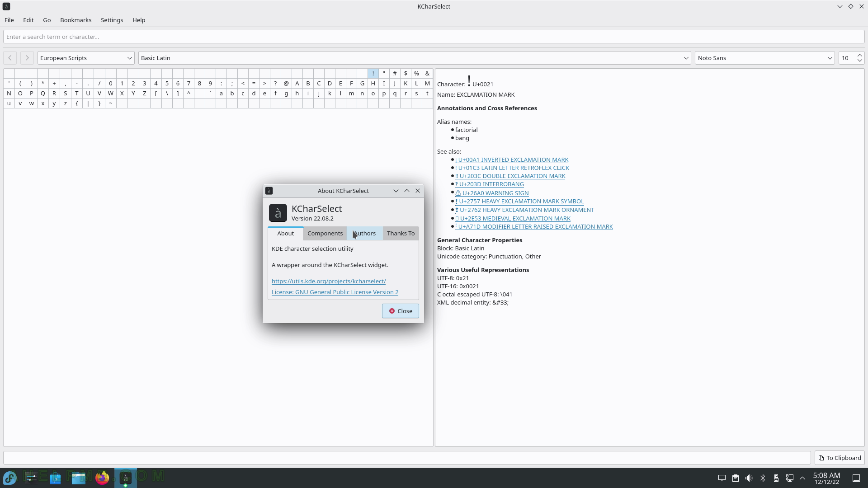The image size is (868, 488).
Task: Open the clipboard tray icon
Action: [736, 478]
